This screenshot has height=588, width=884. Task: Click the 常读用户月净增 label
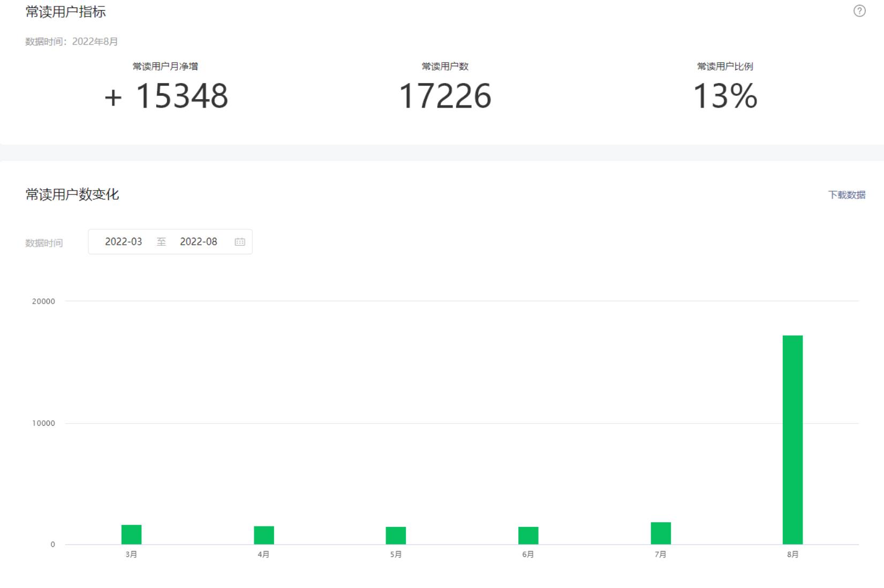pyautogui.click(x=165, y=66)
